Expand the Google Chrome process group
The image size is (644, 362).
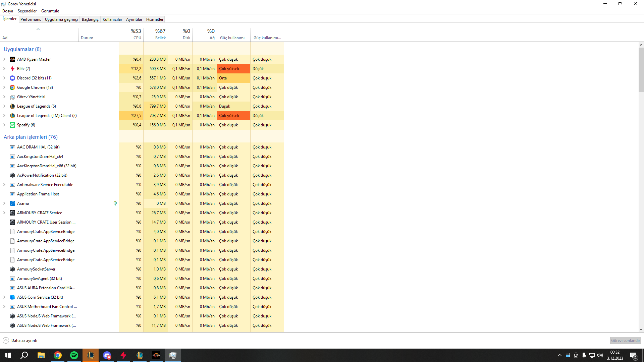coord(4,87)
